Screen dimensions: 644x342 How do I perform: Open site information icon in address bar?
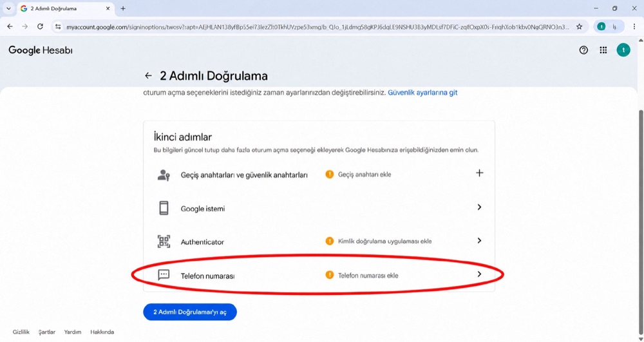pos(58,26)
